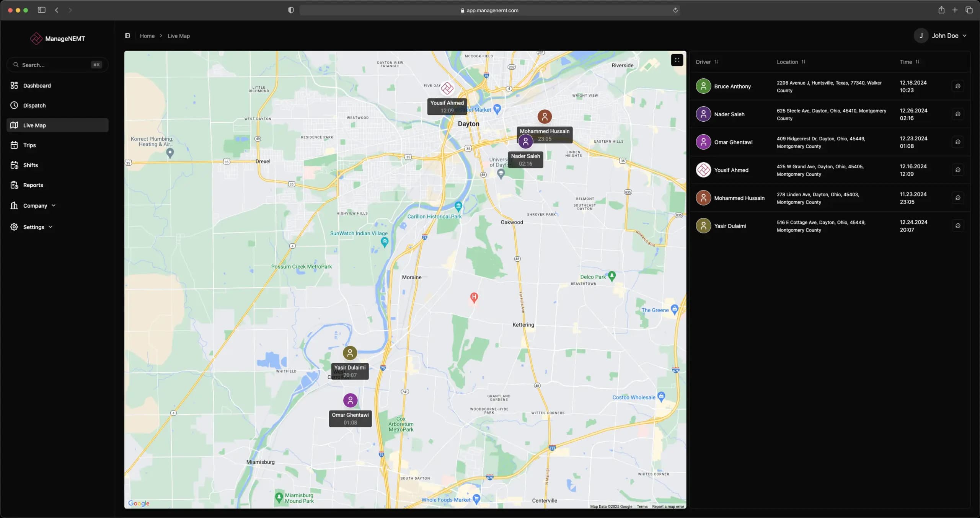
Task: Select Yousif Ahmed's marker on the map
Action: click(447, 88)
